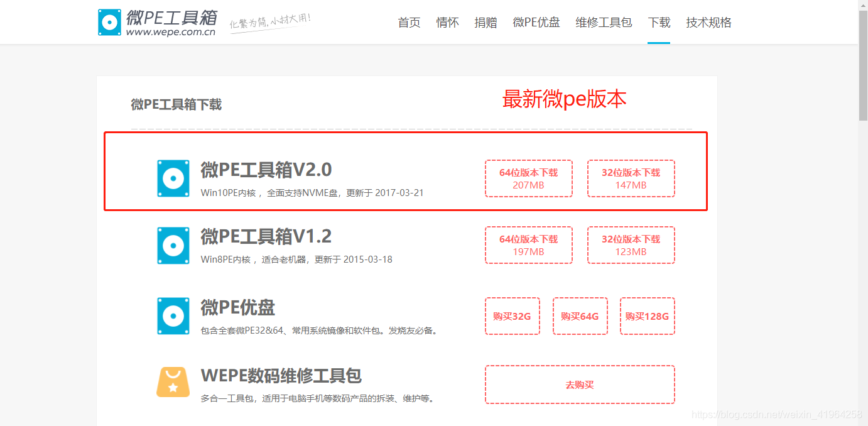The width and height of the screenshot is (868, 426).
Task: Click the 微PE优盘 product title
Action: (238, 307)
